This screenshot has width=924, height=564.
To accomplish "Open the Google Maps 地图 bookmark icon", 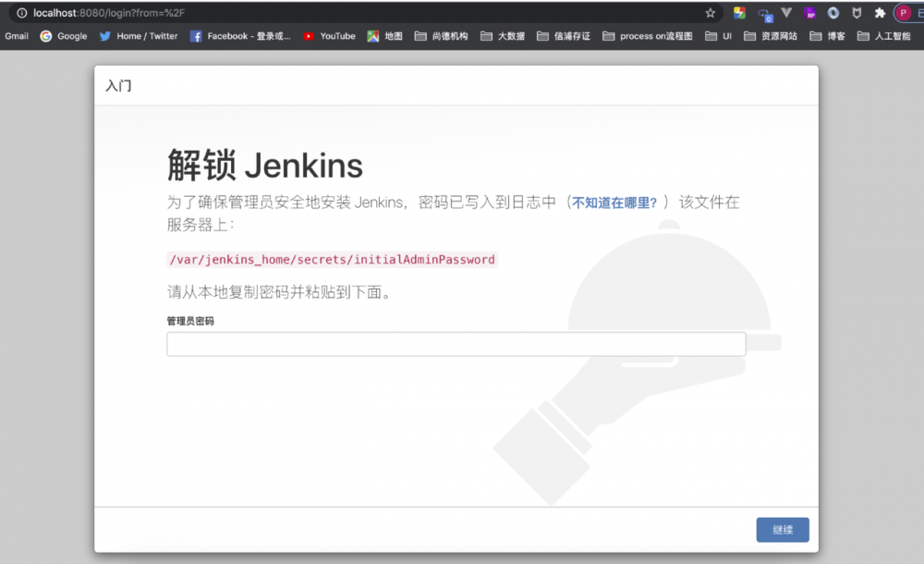I will 375,36.
